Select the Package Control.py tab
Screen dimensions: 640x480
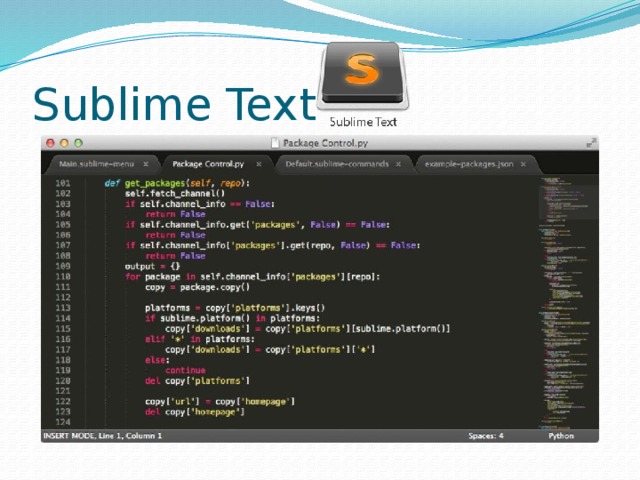208,164
